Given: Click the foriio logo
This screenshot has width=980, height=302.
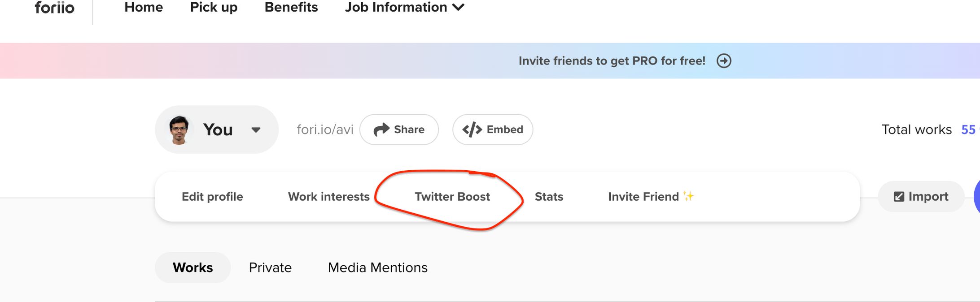Looking at the screenshot, I should 54,8.
